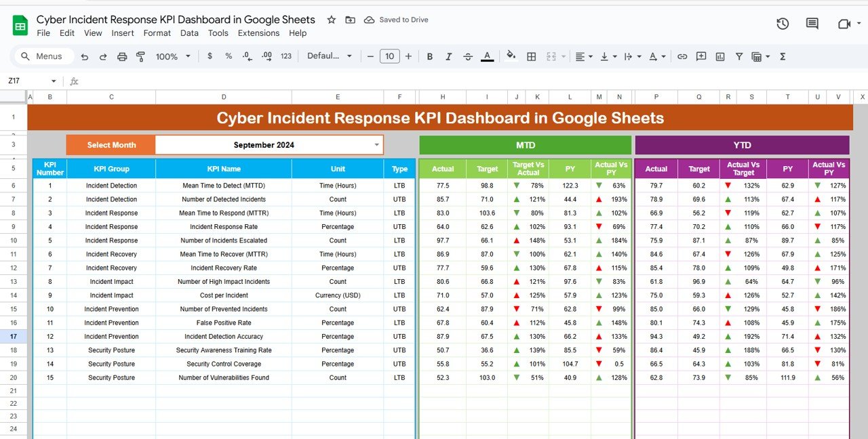The width and height of the screenshot is (868, 439).
Task: Select the YTD purple header
Action: coord(742,145)
